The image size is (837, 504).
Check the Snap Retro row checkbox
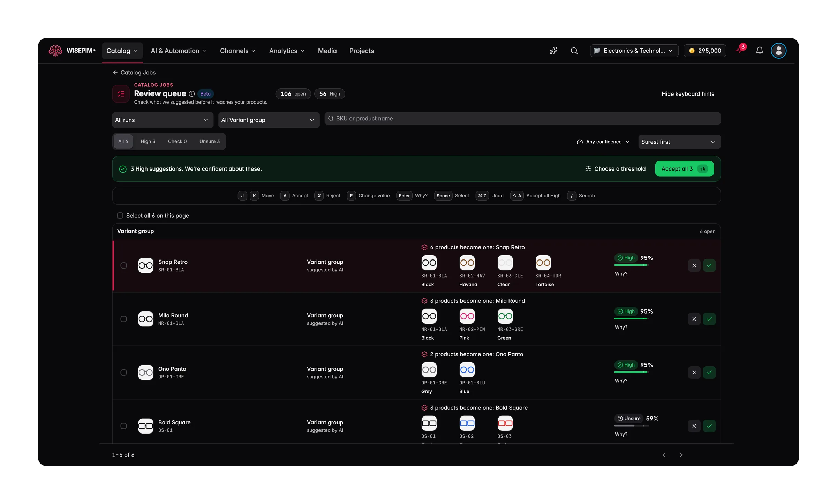(x=123, y=265)
